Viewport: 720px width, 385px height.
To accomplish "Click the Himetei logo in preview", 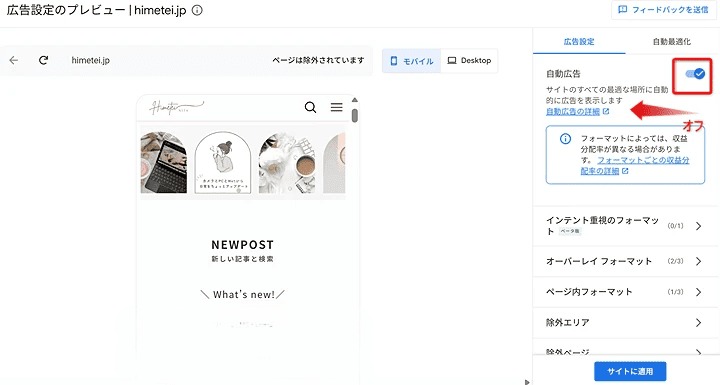I will (x=176, y=107).
